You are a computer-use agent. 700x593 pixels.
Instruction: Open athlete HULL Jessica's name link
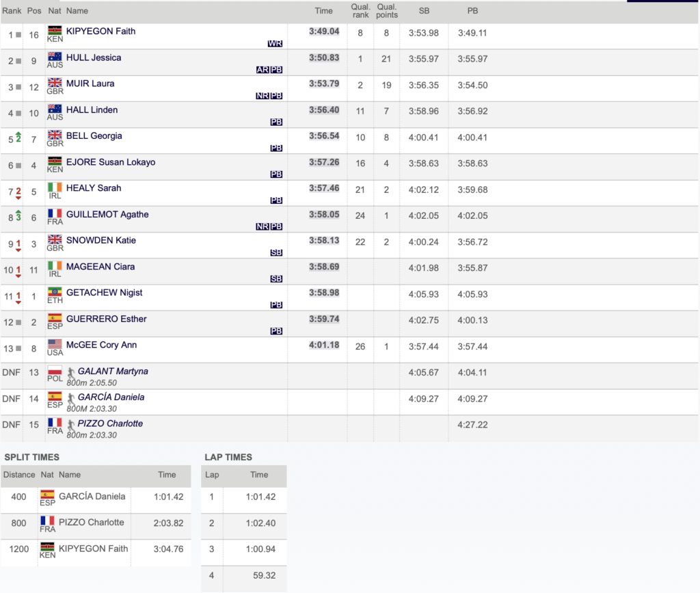tap(94, 57)
